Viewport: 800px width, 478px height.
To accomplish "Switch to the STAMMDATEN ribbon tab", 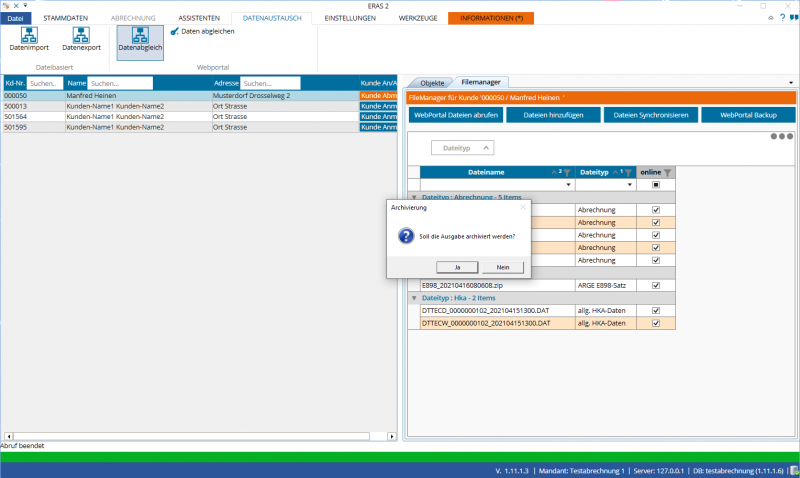I will [65, 18].
